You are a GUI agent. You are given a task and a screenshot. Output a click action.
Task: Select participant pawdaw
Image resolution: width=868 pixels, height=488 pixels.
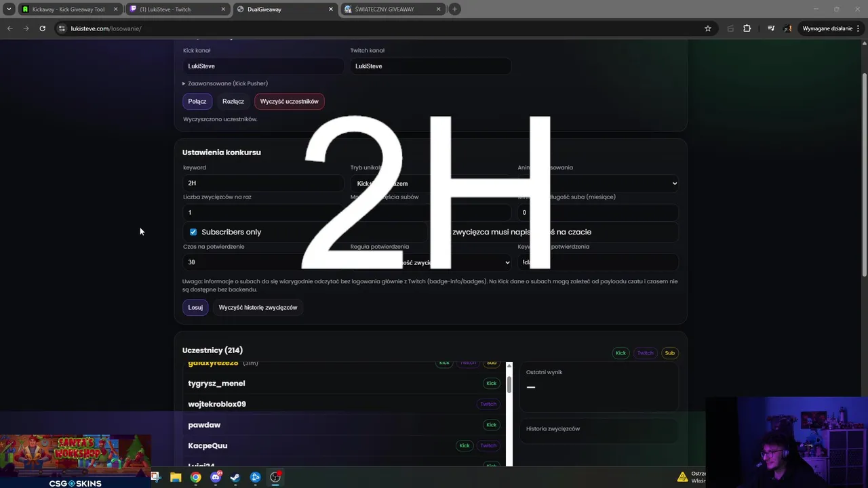pos(204,425)
